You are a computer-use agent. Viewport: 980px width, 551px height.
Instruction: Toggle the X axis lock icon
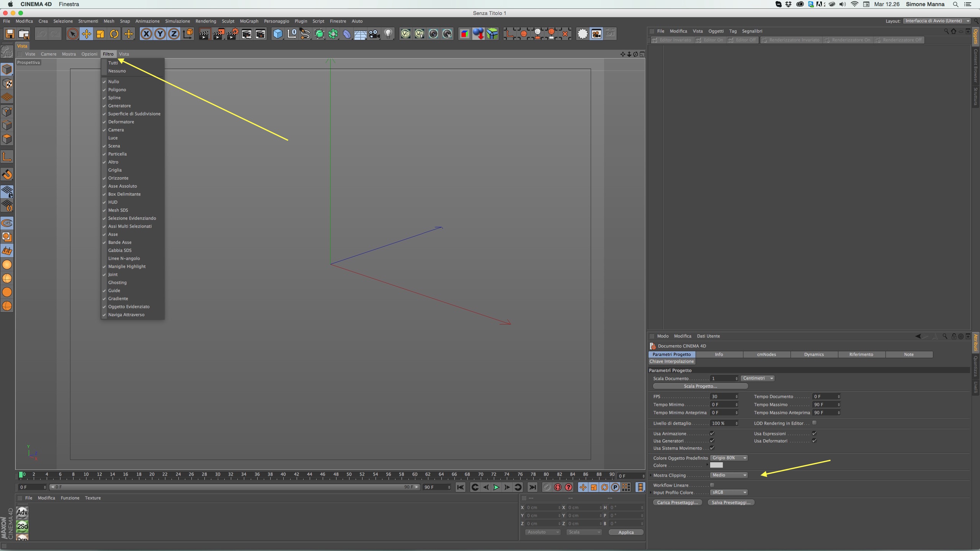146,34
